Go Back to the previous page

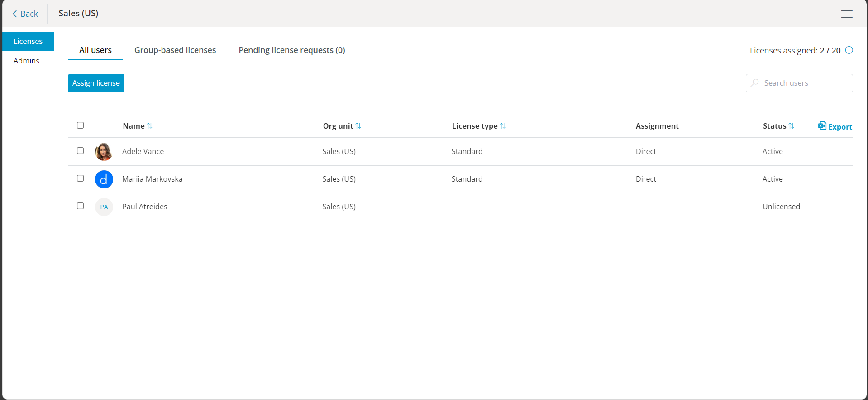[25, 14]
